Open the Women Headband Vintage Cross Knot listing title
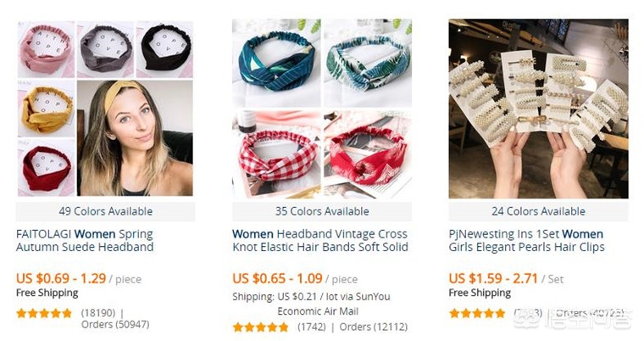This screenshot has width=644, height=341. 320,241
